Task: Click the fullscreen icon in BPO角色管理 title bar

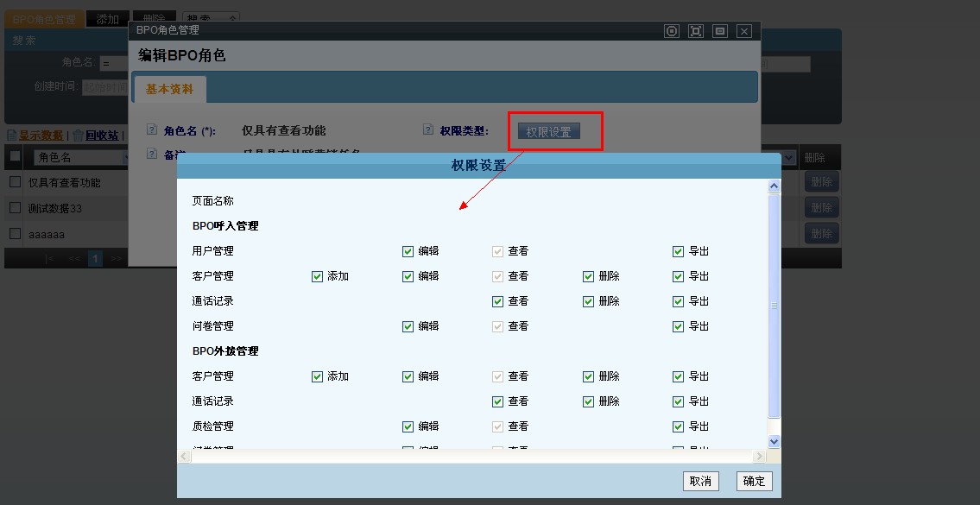Action: click(x=696, y=31)
